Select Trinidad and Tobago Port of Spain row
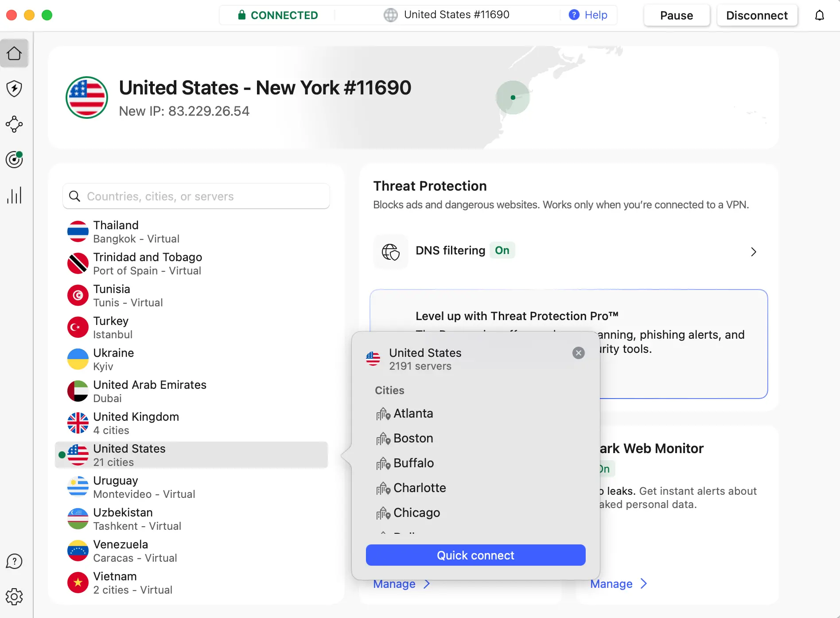840x618 pixels. click(191, 263)
